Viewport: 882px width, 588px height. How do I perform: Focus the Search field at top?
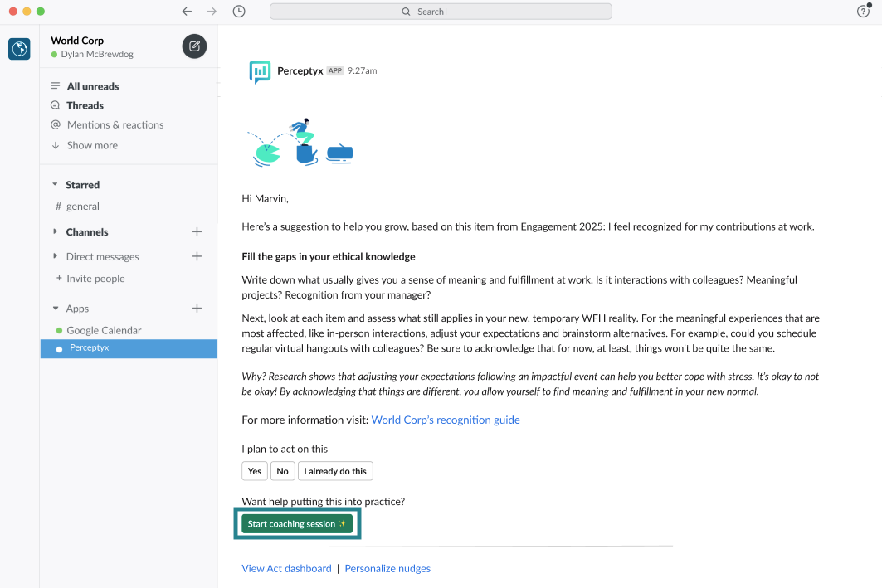pos(441,12)
